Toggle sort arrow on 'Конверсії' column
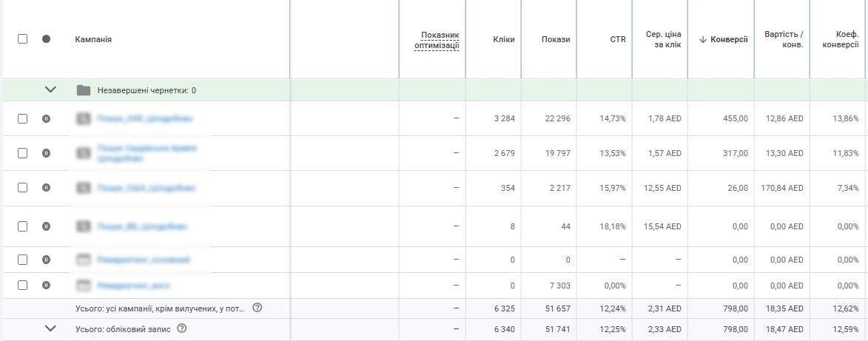868x341 pixels. 702,39
